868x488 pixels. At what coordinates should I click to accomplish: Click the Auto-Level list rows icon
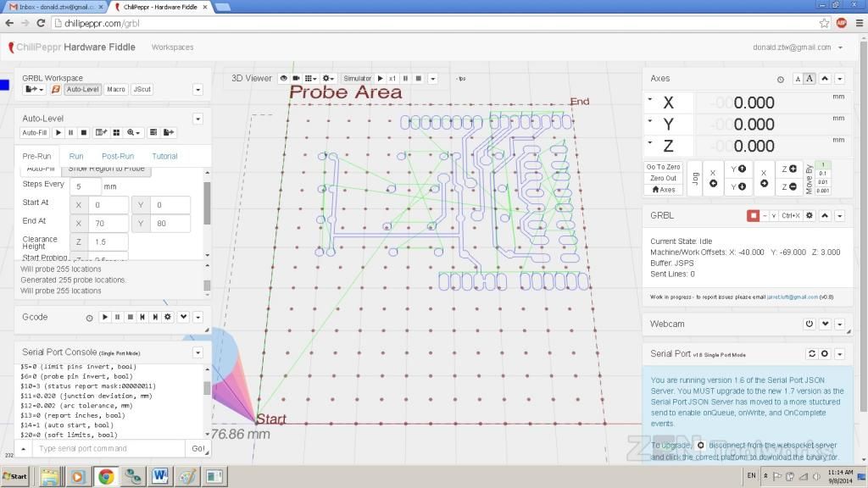point(153,132)
